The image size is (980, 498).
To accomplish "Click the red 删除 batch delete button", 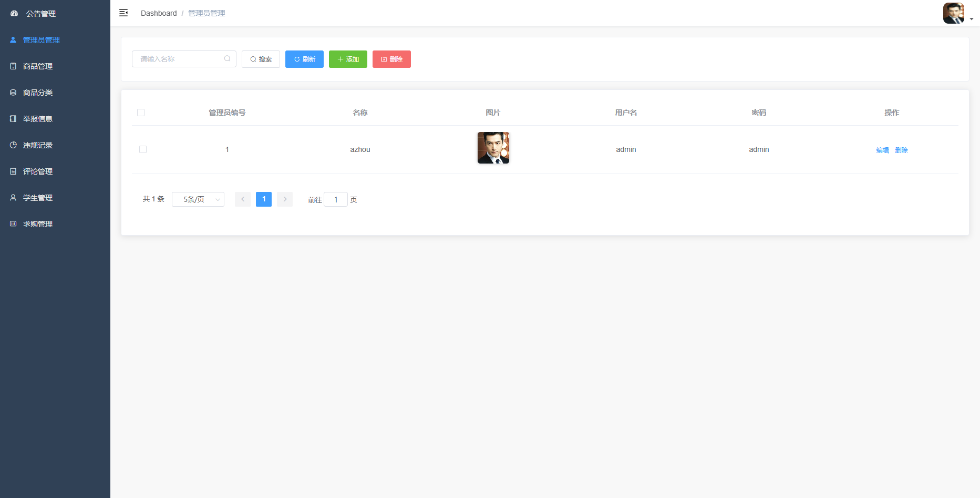I will coord(391,59).
